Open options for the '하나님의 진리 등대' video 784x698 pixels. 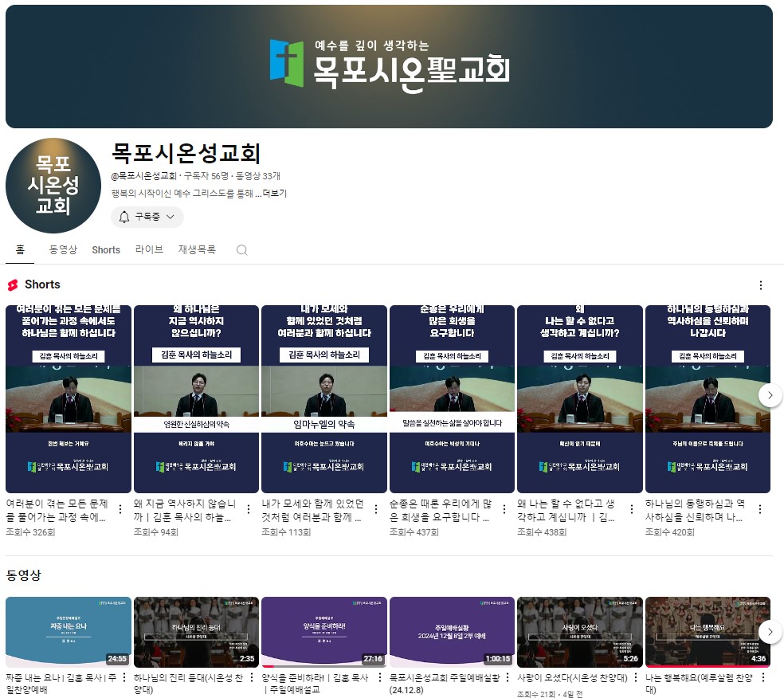(x=252, y=677)
